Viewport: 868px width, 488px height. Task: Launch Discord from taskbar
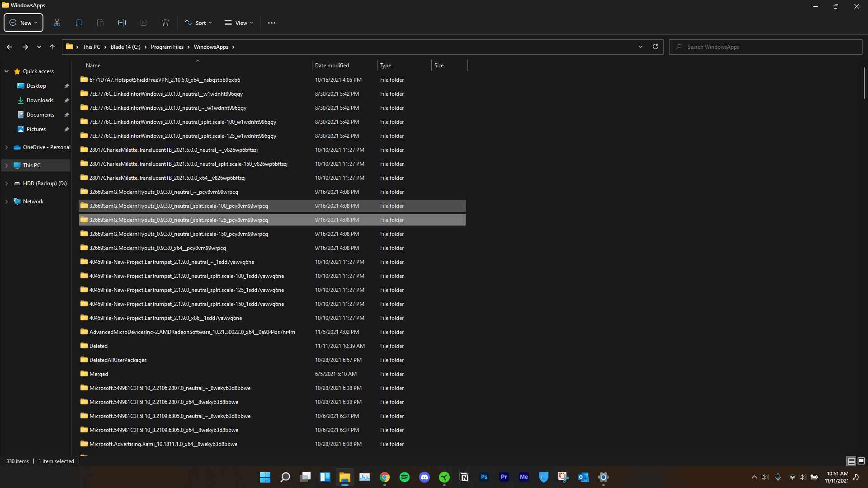(x=425, y=477)
